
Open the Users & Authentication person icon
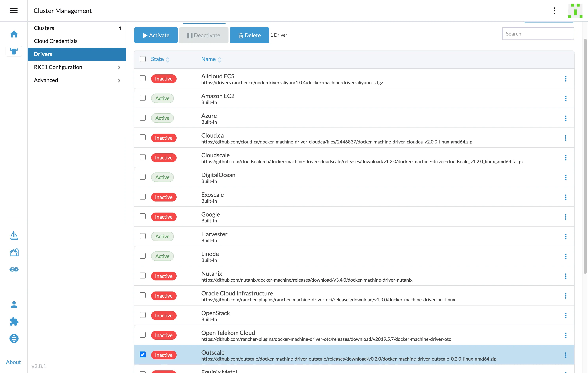click(14, 304)
